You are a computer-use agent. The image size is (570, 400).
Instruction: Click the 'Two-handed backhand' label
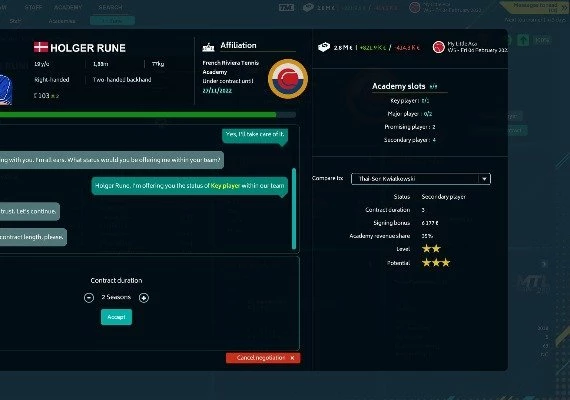pos(122,80)
